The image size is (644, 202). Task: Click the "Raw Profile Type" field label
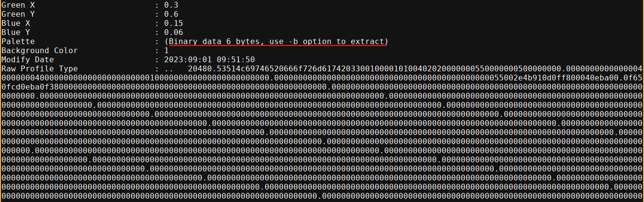click(39, 69)
